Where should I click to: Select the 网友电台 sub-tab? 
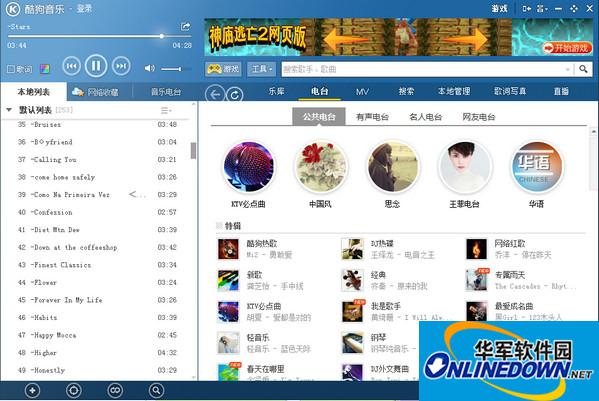coord(478,117)
